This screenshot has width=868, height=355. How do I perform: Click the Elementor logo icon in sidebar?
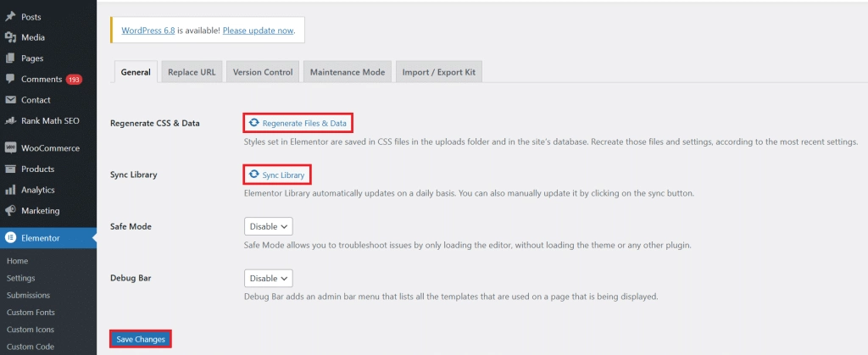click(10, 238)
